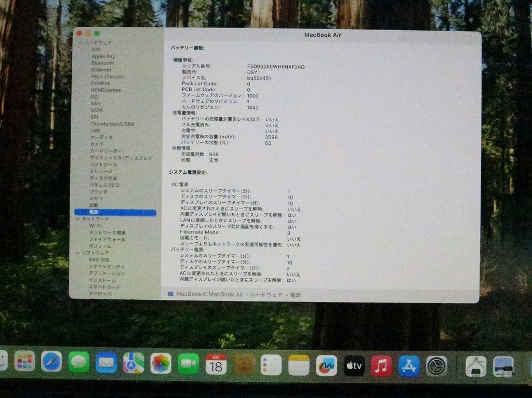Viewport: 532px width, 398px height.
Task: Launch Messages from the dock
Action: [79, 362]
